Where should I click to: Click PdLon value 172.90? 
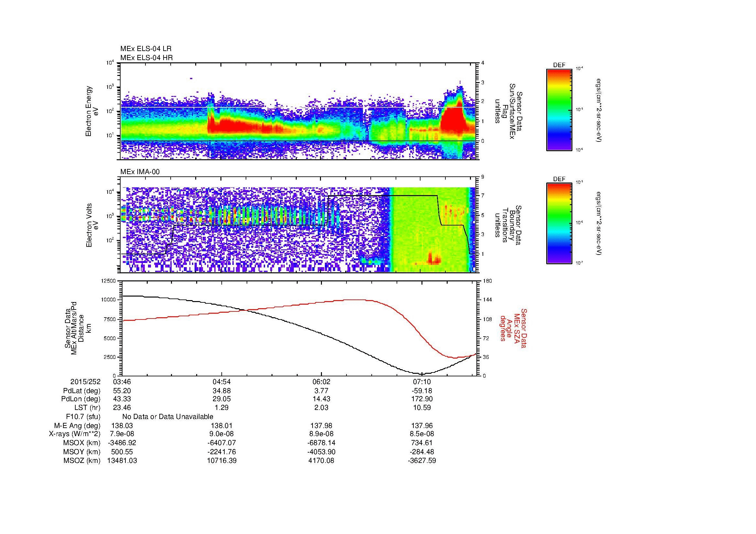[422, 399]
